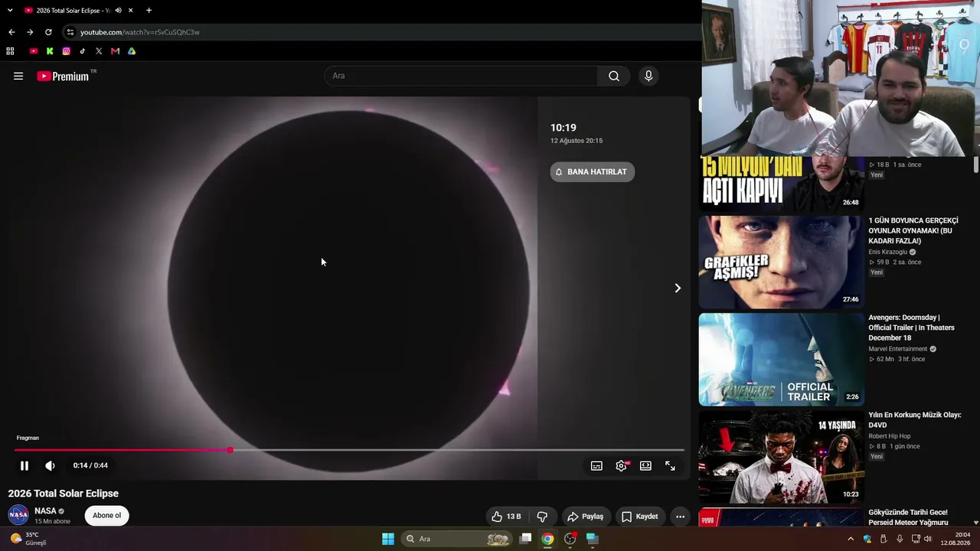Screen dimensions: 980x551
Task: Open '1 GÜN BOYUNCA GERÇEKÇİ OYUNLAR' title
Action: click(913, 230)
